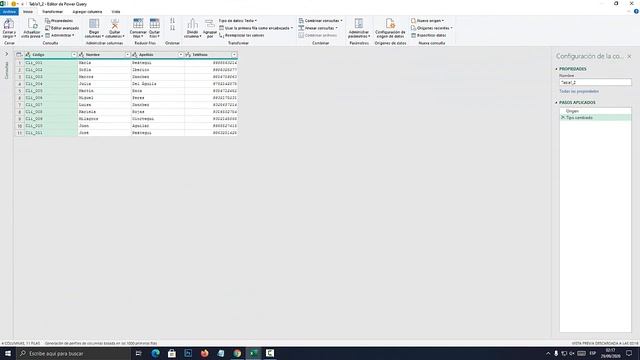Open the Editor avanzado

(62, 28)
